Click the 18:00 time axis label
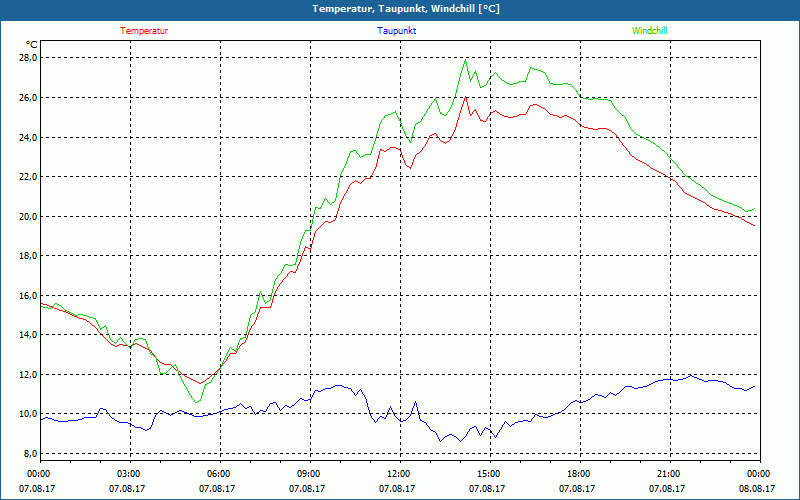 pos(580,474)
